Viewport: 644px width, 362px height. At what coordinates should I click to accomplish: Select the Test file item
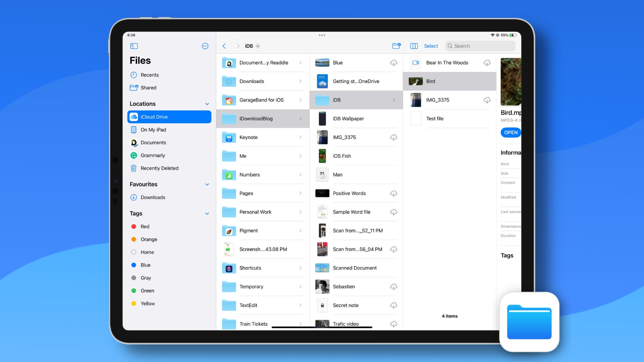point(449,119)
